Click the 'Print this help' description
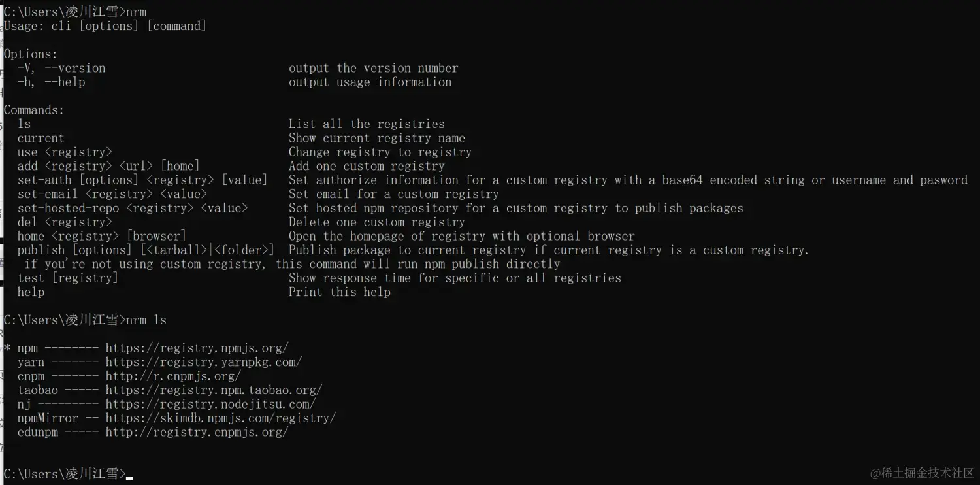The width and height of the screenshot is (980, 485). [340, 292]
